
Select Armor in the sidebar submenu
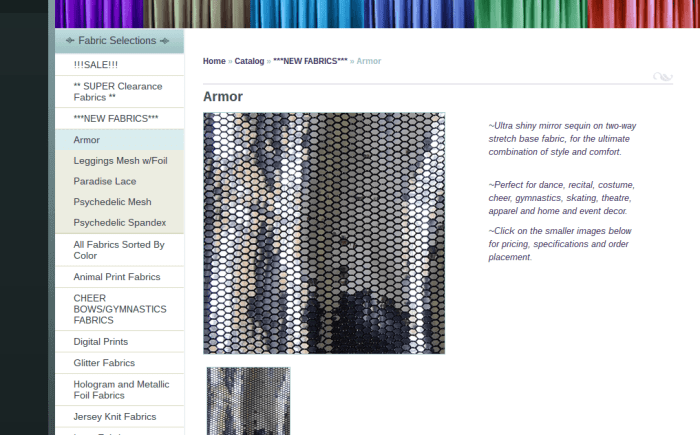tap(87, 139)
